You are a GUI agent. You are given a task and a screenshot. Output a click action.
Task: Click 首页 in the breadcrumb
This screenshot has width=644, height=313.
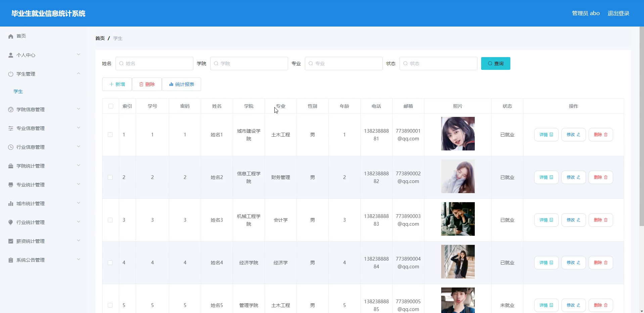point(100,38)
